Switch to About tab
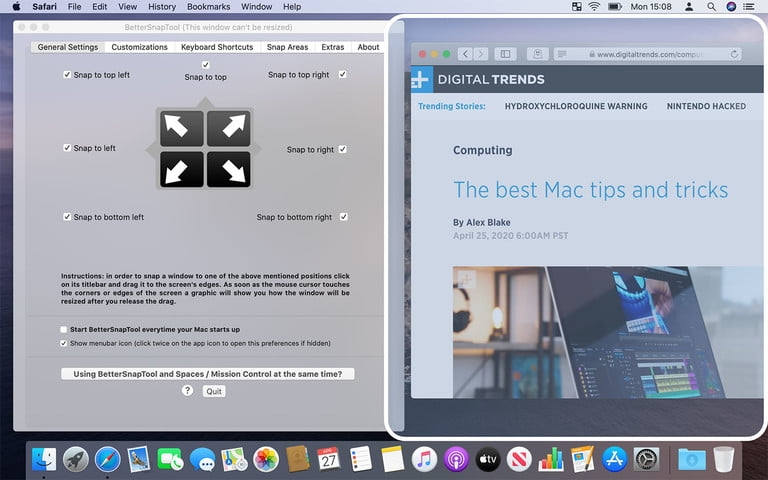This screenshot has height=480, width=768. click(368, 47)
